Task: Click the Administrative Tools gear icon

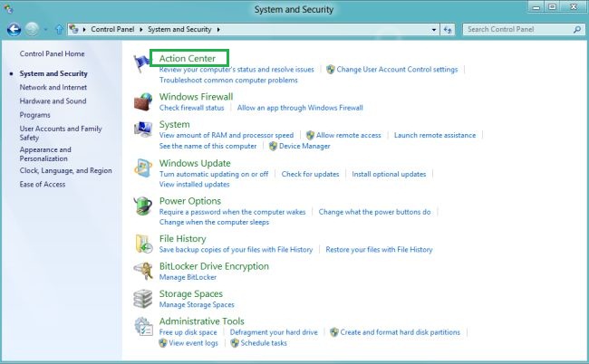Action: (x=143, y=326)
